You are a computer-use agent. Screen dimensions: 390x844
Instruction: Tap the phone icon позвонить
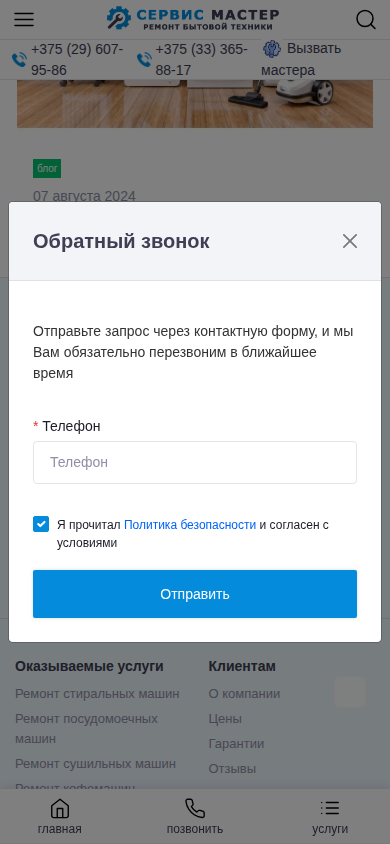[x=195, y=808]
